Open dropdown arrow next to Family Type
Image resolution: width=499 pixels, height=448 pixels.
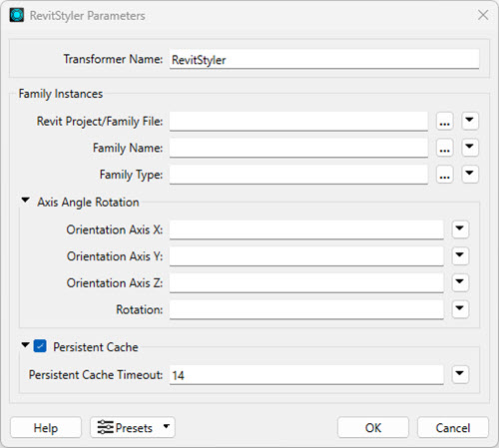[x=470, y=174]
